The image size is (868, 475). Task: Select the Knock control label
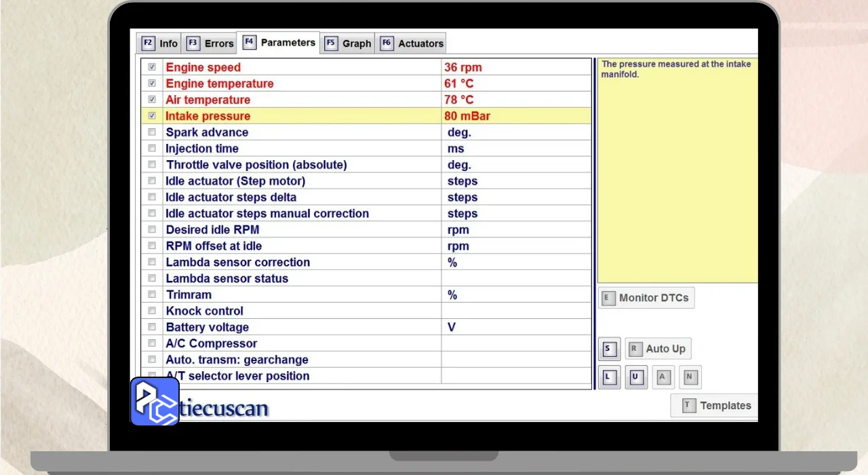[x=205, y=311]
